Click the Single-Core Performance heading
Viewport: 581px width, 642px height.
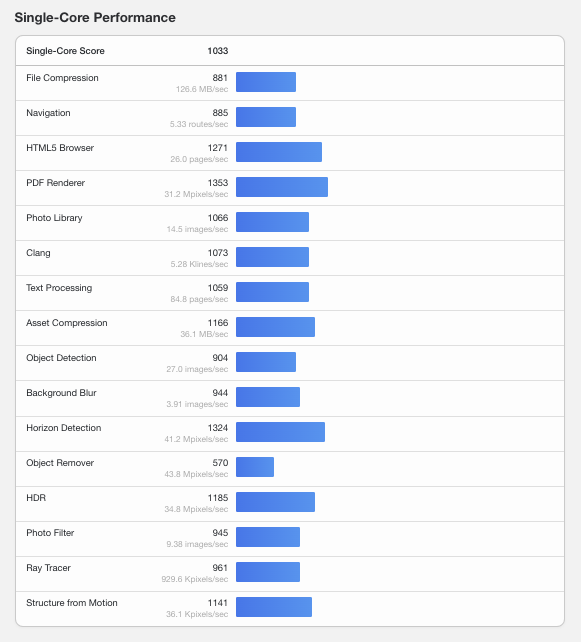point(95,18)
